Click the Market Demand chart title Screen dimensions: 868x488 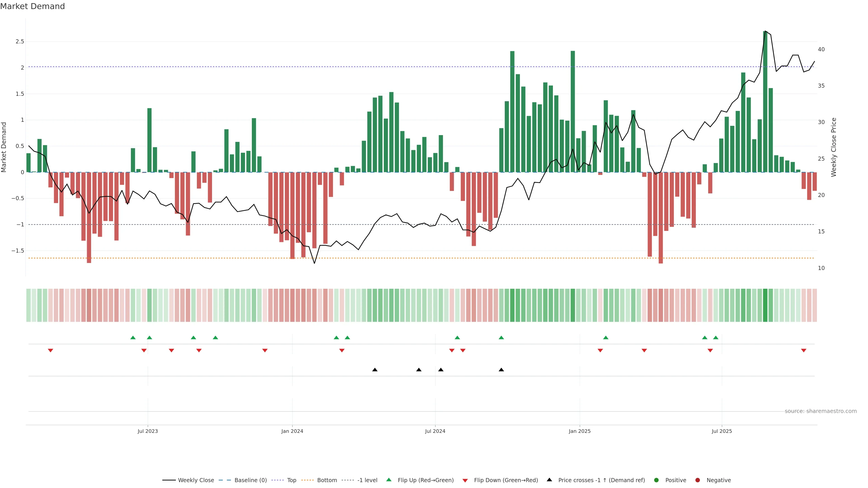coord(32,6)
